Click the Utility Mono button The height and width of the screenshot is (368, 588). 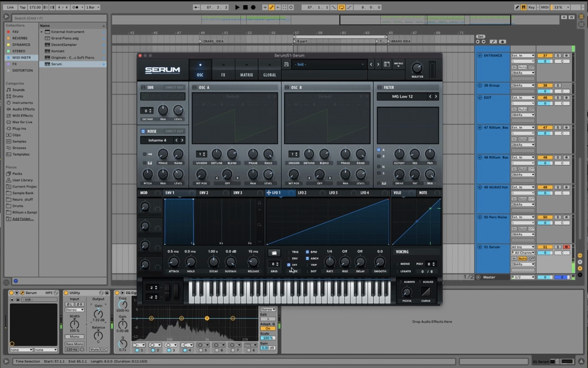coord(74,337)
